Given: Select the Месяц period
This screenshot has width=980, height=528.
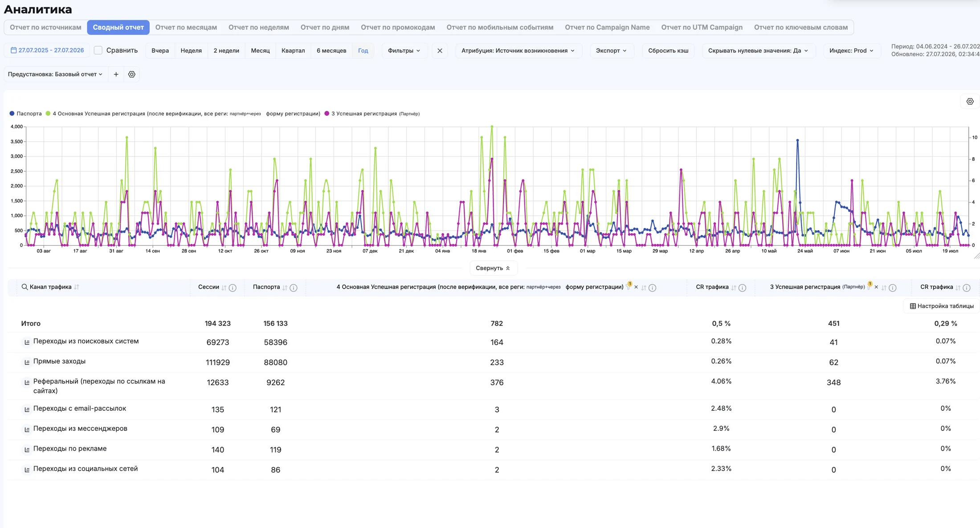Looking at the screenshot, I should pos(260,51).
